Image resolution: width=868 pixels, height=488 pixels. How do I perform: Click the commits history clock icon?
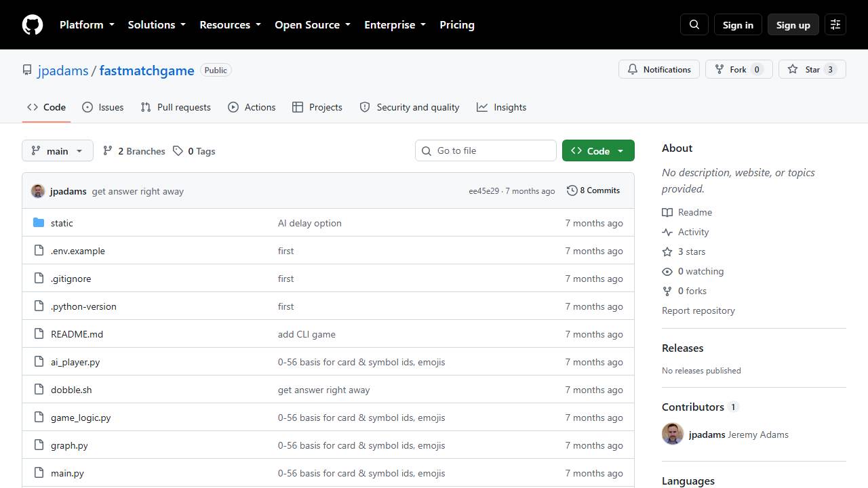click(572, 190)
